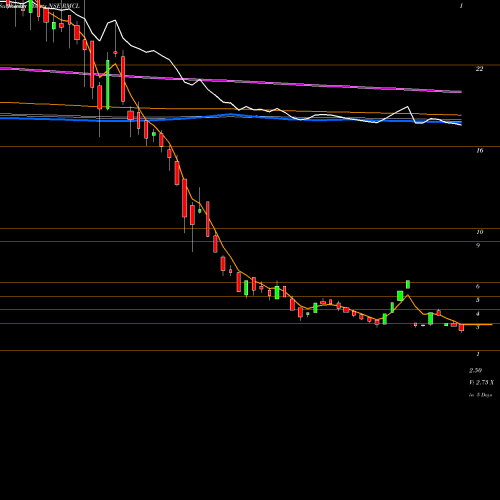Viewport: 500px width, 500px height.
Task: Click the 'in 5 Days' label
Action: coord(480,395)
